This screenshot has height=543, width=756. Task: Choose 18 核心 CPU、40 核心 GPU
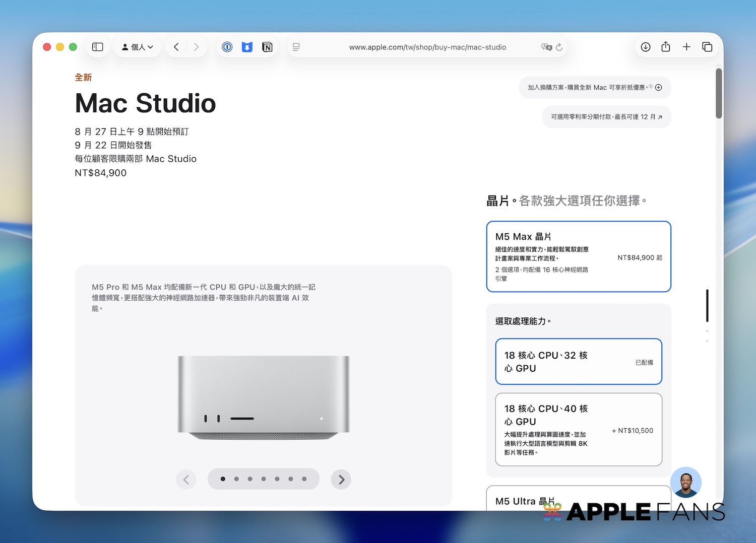click(579, 430)
